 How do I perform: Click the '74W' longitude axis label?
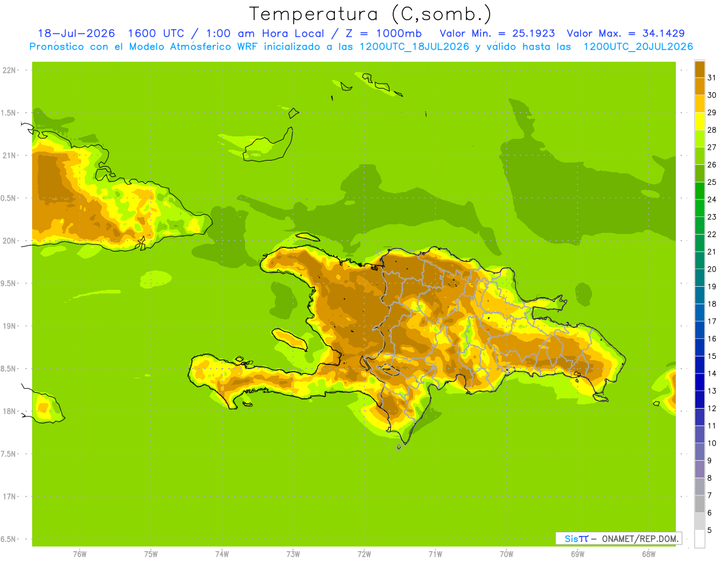222,554
